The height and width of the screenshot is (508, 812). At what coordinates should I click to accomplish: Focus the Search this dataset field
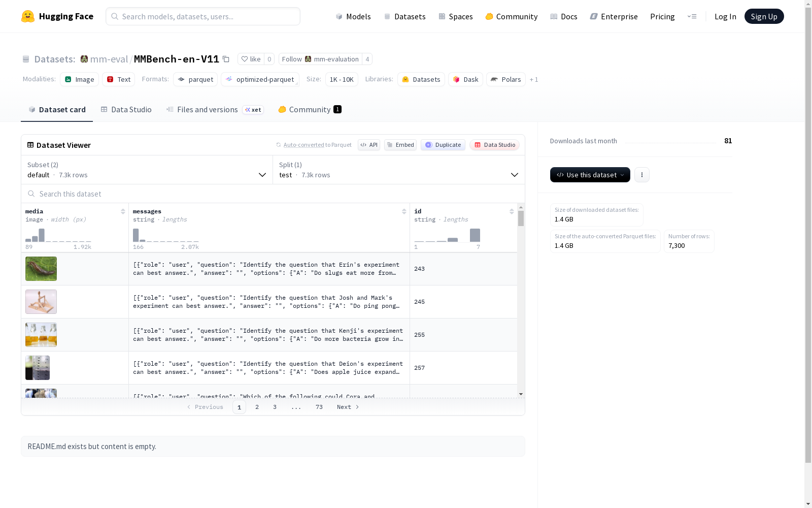pos(273,194)
